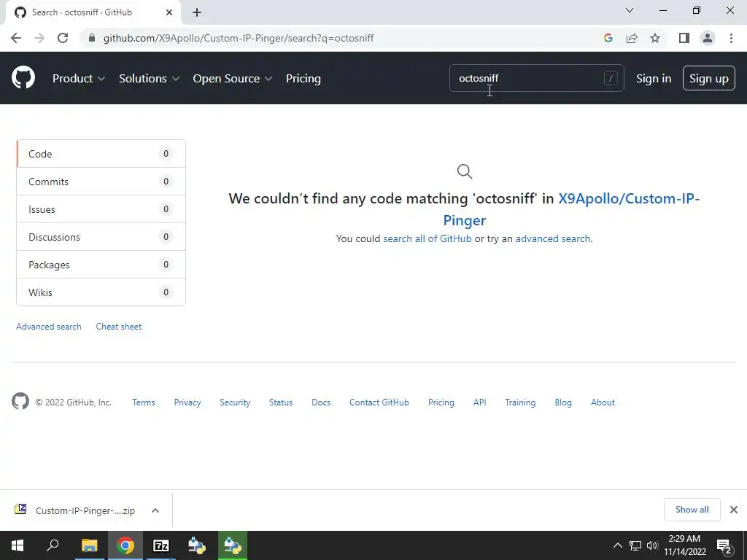Click the network tray icon

(635, 545)
